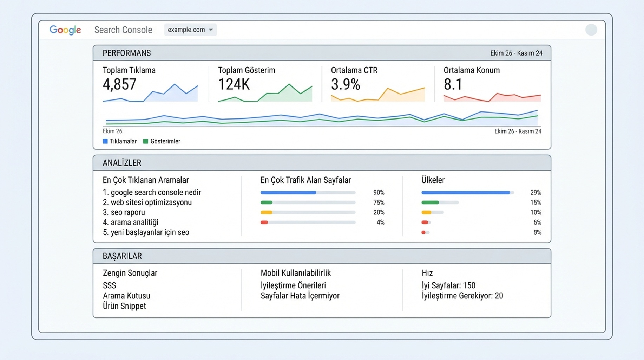Click 'İyi Sayfalar: 150'
This screenshot has width=644, height=360.
448,285
